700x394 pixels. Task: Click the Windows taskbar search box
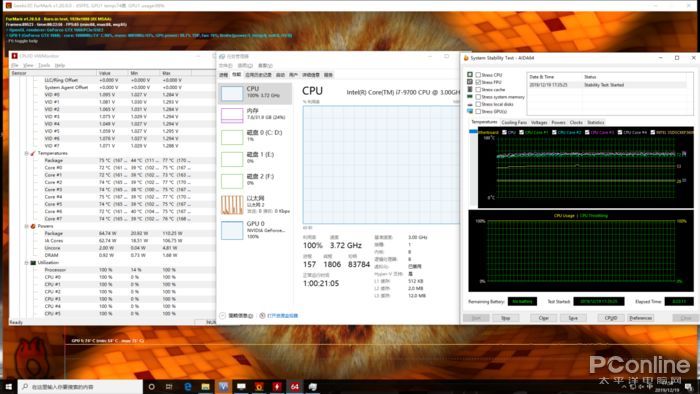pos(80,386)
